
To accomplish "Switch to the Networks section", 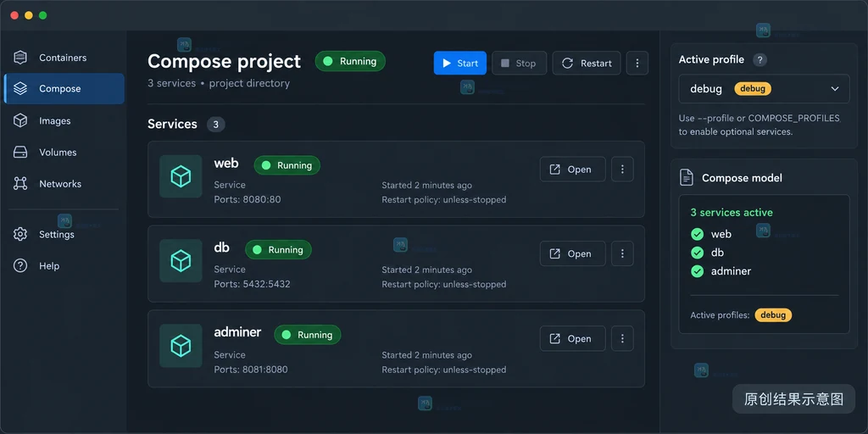I will coord(64,184).
